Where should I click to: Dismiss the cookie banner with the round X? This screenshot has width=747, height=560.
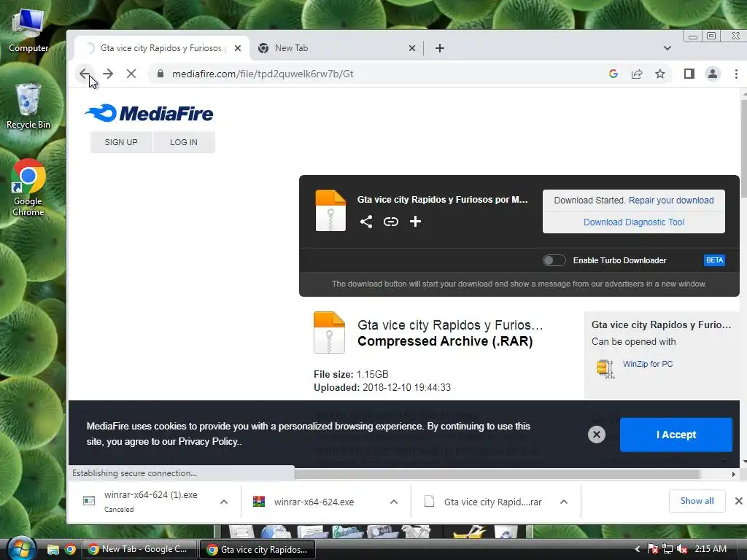597,435
